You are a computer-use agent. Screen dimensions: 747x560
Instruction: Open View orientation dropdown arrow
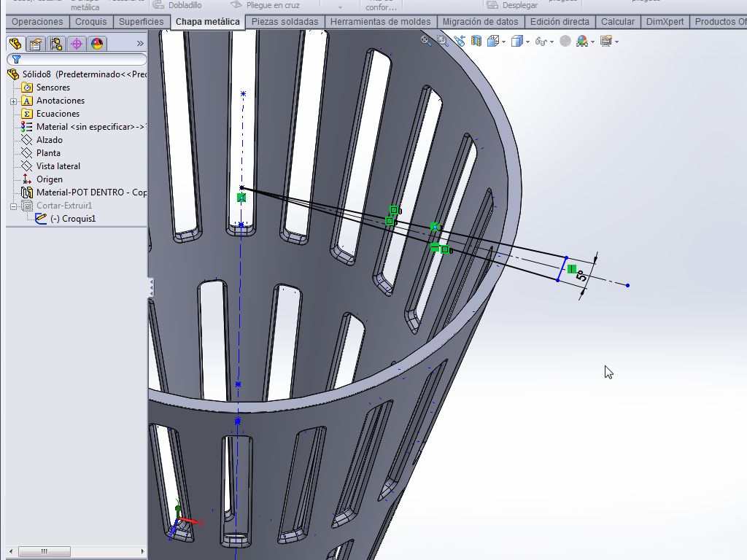(x=503, y=42)
